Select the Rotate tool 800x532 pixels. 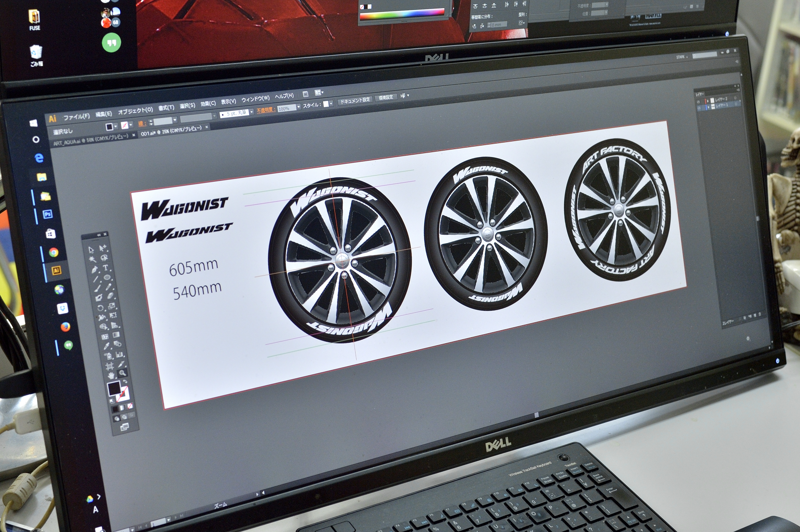point(100,308)
